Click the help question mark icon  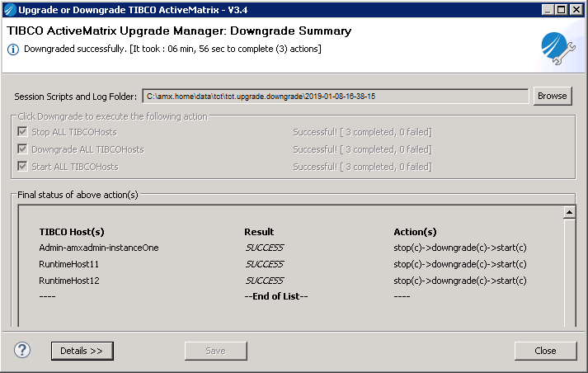click(22, 350)
